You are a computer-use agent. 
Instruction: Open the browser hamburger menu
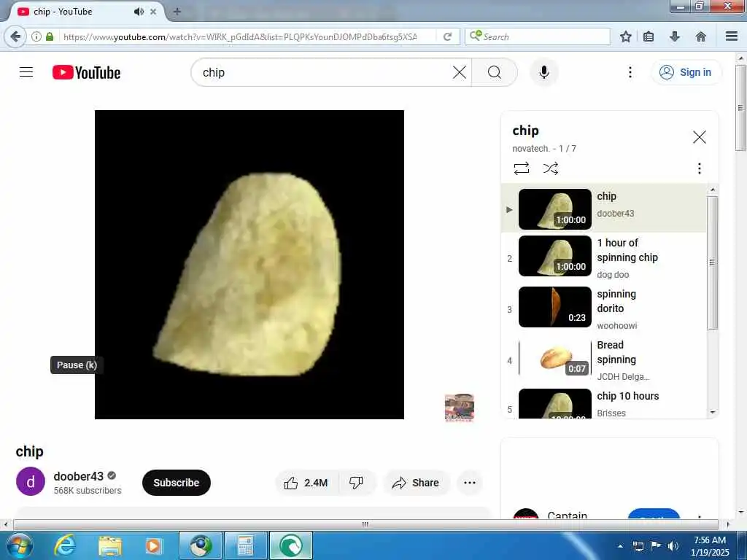pyautogui.click(x=732, y=36)
